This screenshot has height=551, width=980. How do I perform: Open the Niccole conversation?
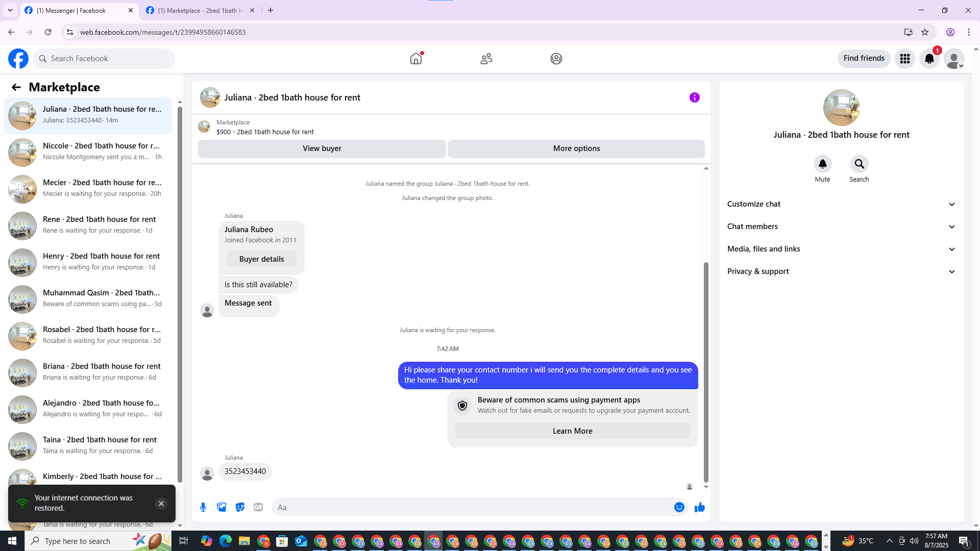pyautogui.click(x=88, y=153)
